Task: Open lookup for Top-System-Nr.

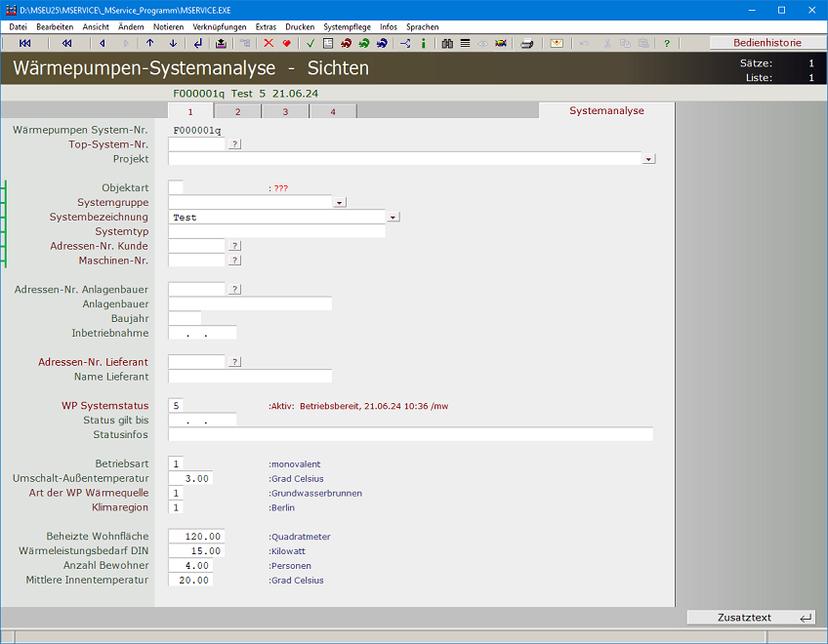Action: (x=234, y=144)
